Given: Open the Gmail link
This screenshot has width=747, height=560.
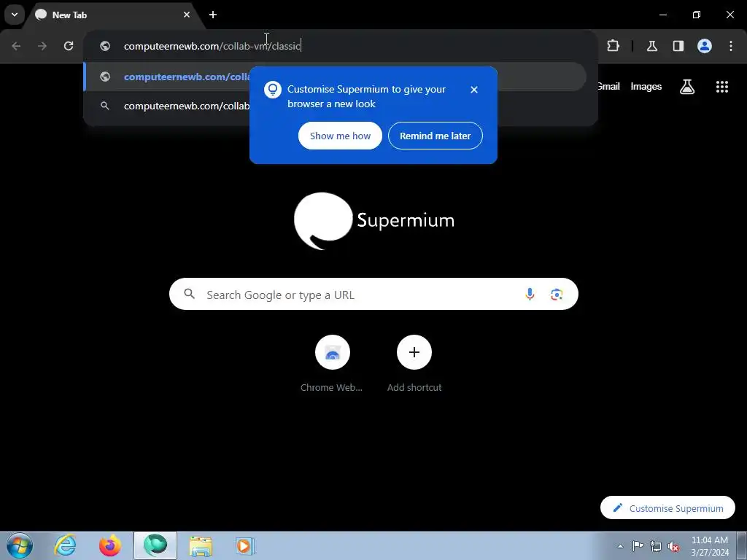Looking at the screenshot, I should tap(608, 86).
